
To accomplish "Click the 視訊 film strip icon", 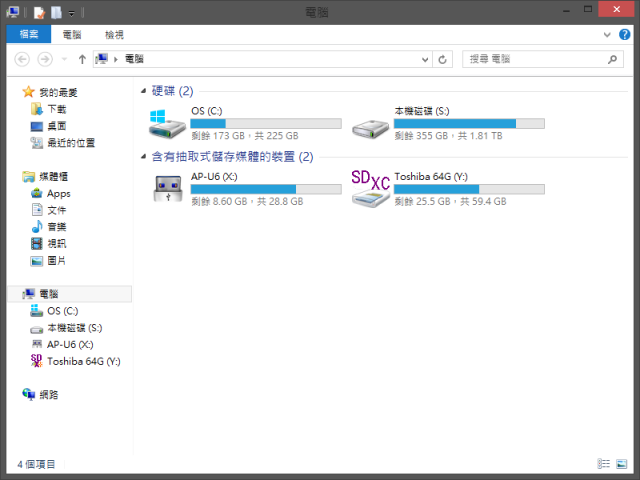I will coord(37,244).
